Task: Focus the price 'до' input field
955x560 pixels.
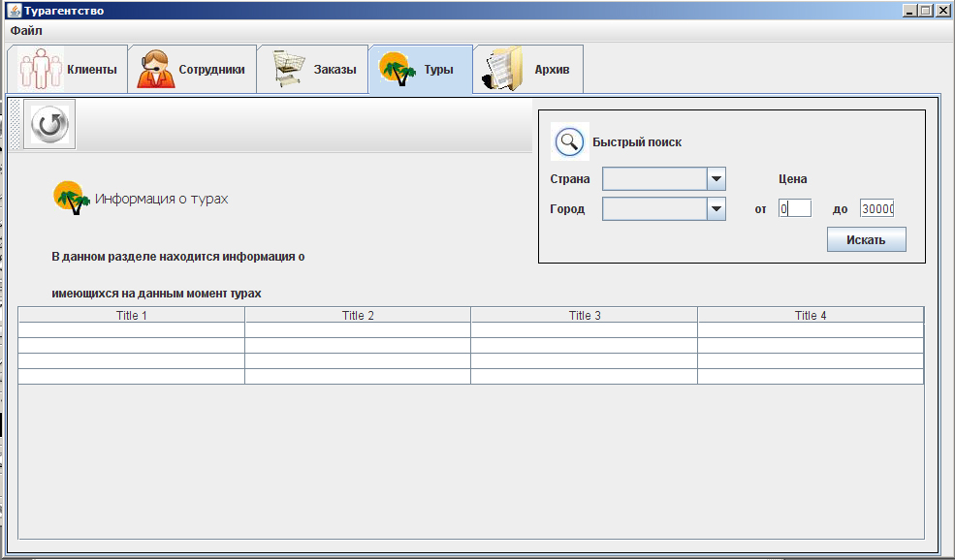Action: (877, 208)
